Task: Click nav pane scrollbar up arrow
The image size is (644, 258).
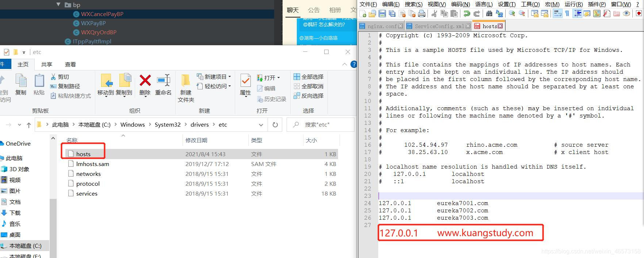Action: 53,138
